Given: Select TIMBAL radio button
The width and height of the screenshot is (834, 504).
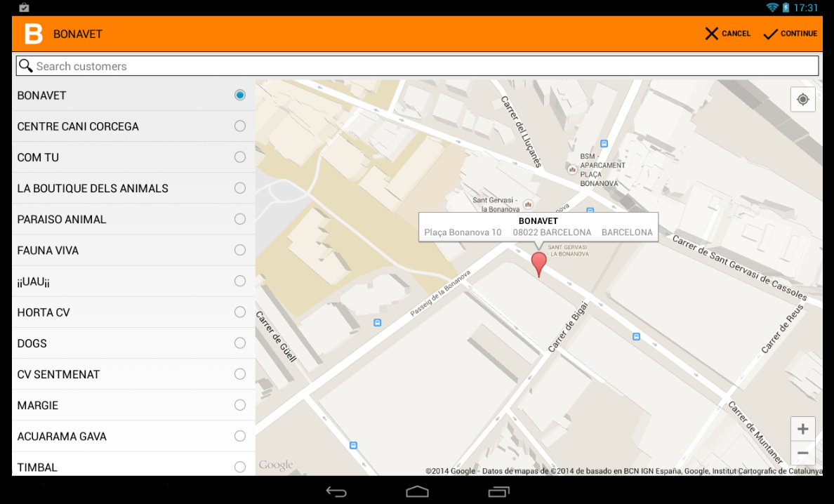Looking at the screenshot, I should (x=240, y=467).
